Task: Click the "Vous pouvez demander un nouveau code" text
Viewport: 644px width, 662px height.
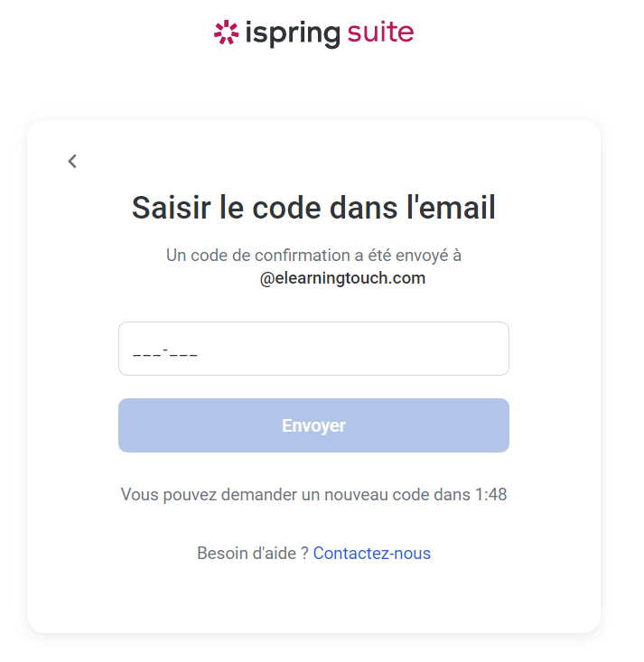Action: (295, 495)
